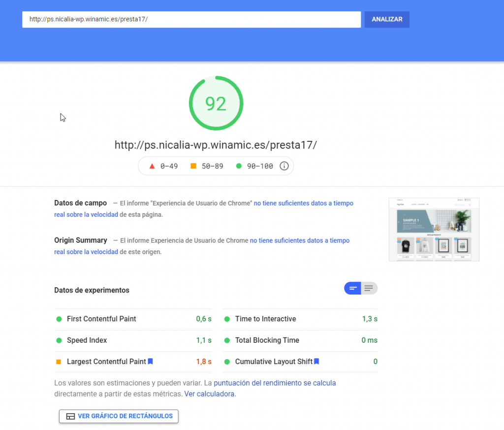Click the URL input field
This screenshot has width=504, height=430.
point(191,20)
